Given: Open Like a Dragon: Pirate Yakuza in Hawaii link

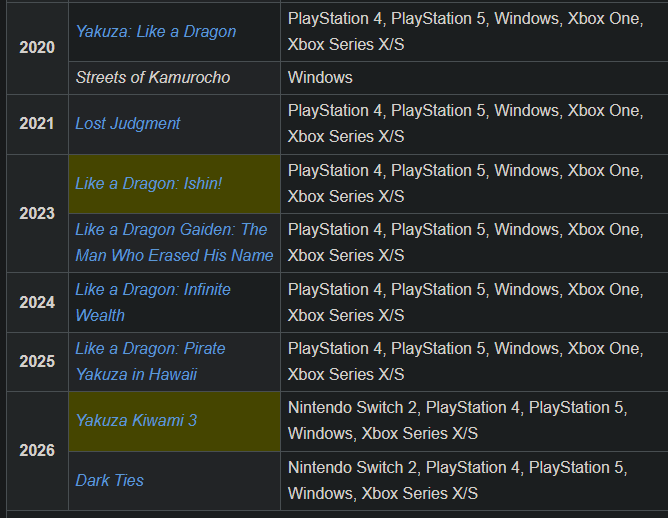Looking at the screenshot, I should click(x=150, y=362).
